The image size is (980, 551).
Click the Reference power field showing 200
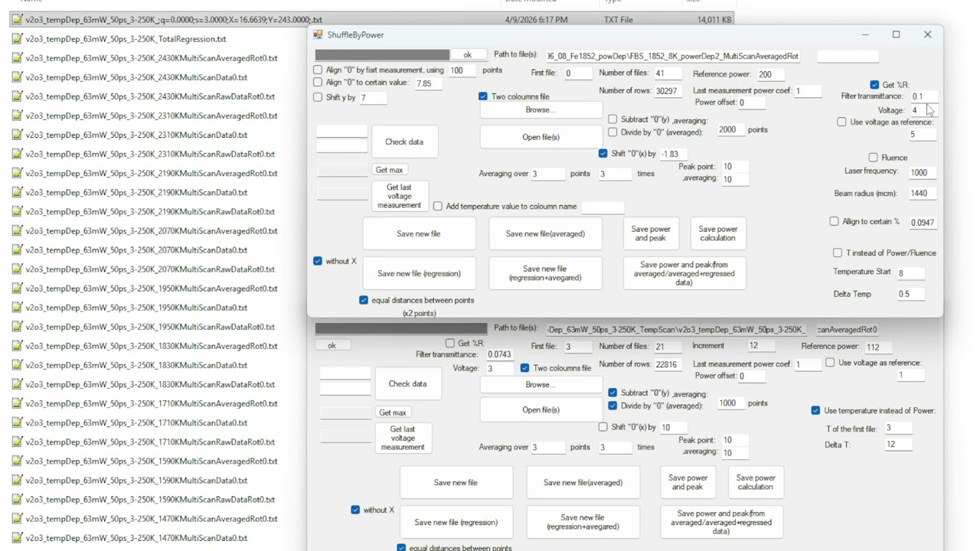[771, 74]
